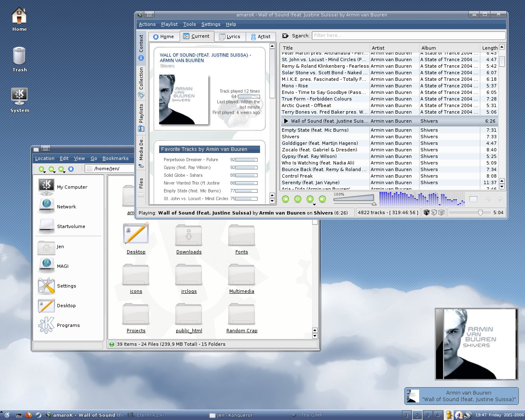Click the Back arrow in Konqueror toolbar

(51, 169)
